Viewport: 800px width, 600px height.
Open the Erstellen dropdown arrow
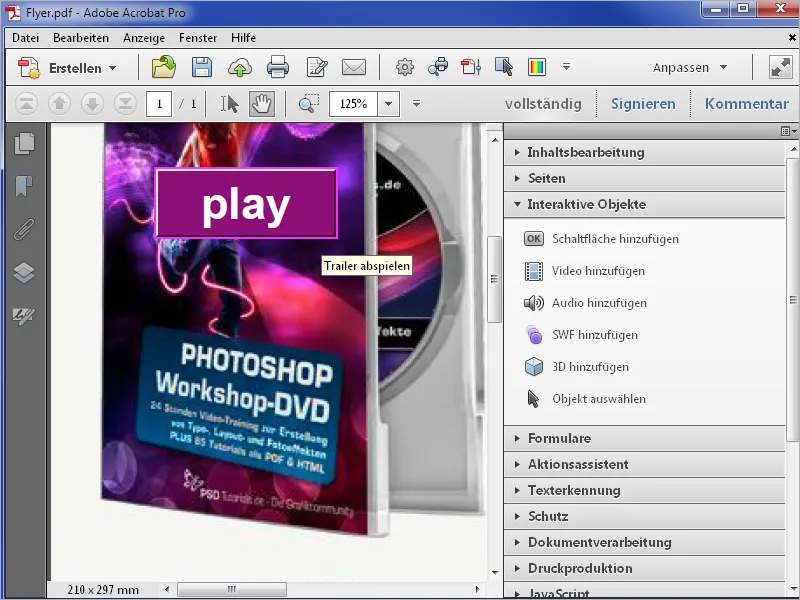coord(113,68)
